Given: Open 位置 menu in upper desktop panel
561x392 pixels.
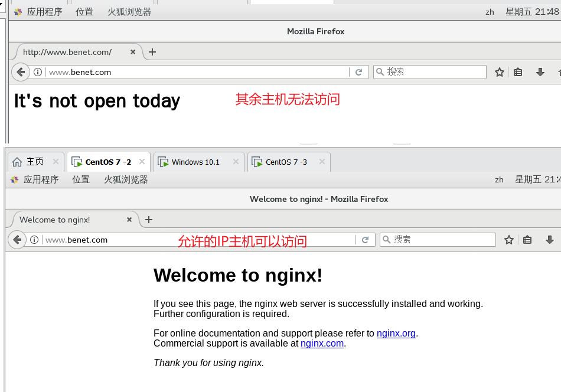Looking at the screenshot, I should [84, 12].
